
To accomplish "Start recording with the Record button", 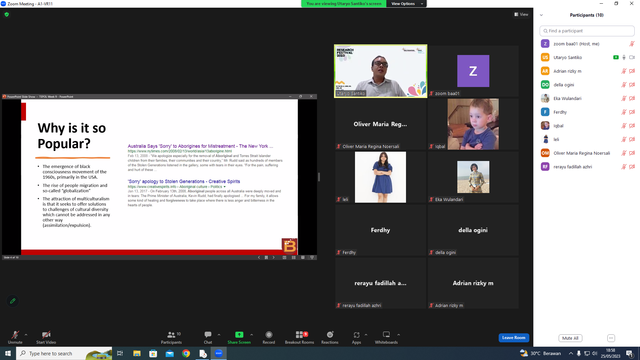I will (269, 337).
